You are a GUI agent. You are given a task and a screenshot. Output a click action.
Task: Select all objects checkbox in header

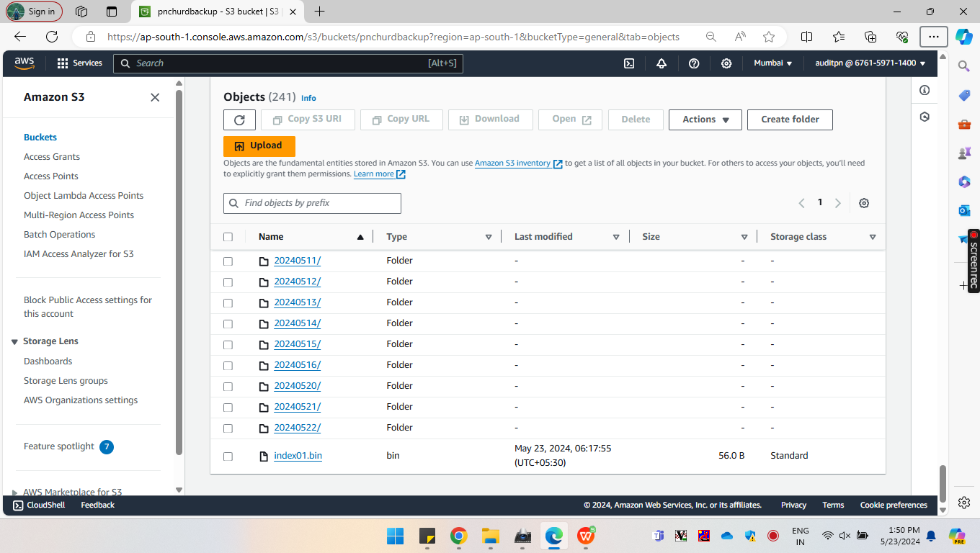pos(228,237)
